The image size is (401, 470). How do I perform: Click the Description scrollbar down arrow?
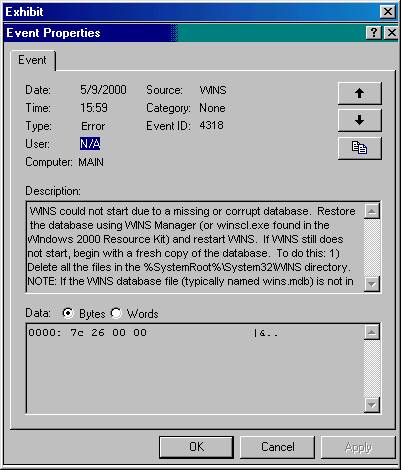tap(372, 284)
